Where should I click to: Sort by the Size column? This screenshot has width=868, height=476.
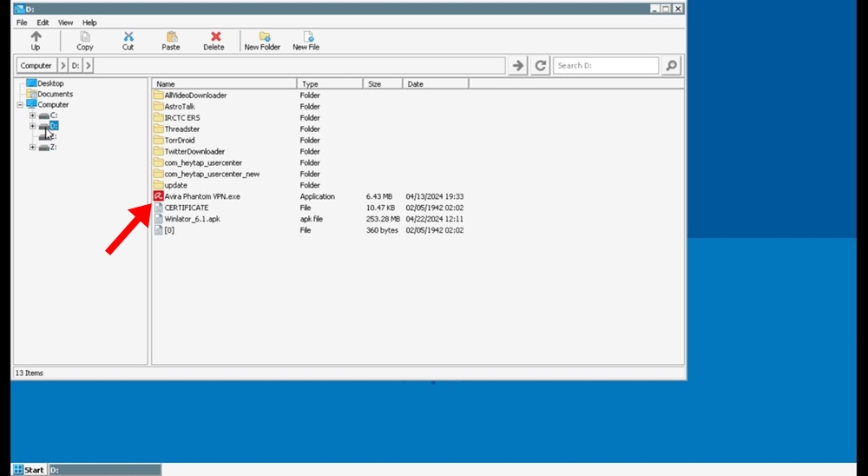pos(383,84)
